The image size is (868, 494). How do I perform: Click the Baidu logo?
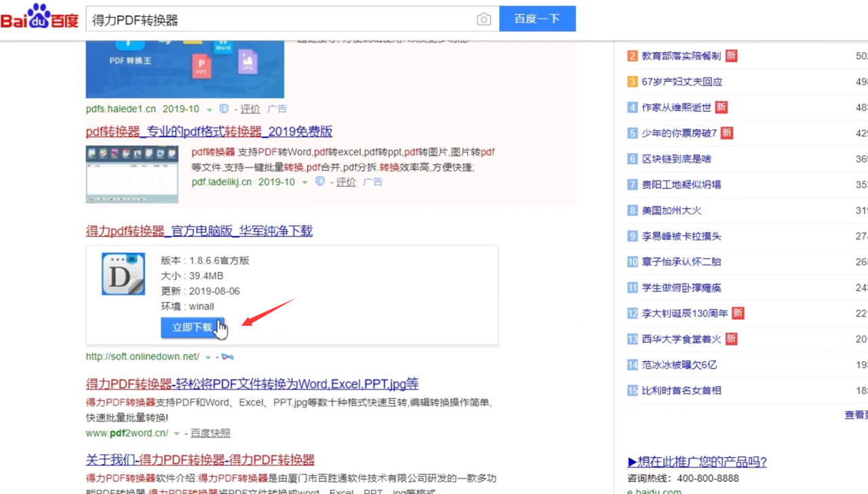coord(39,18)
